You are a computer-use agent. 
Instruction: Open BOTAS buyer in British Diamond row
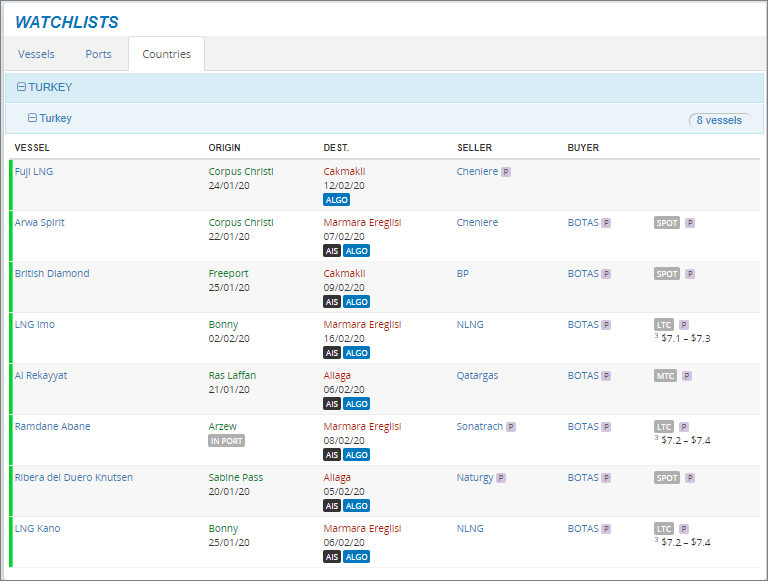click(583, 273)
